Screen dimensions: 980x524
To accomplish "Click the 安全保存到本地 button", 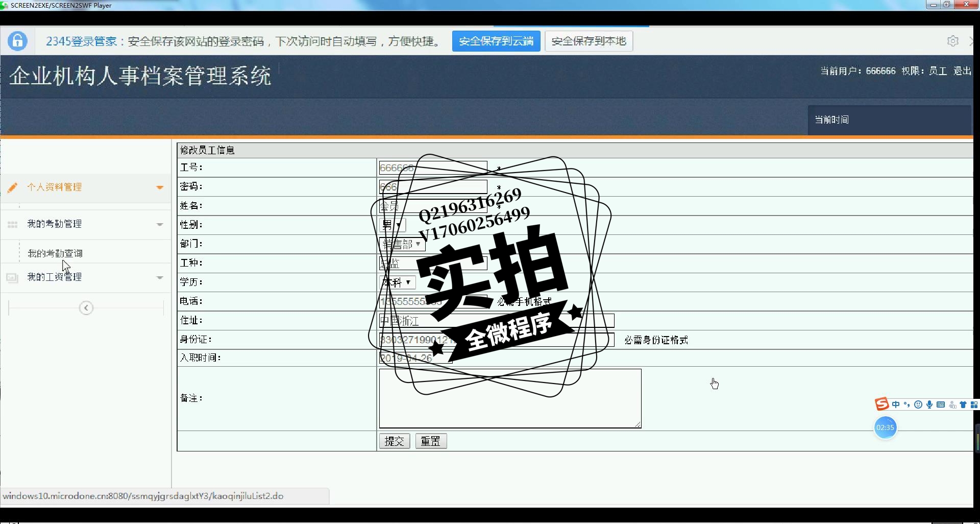I will (x=589, y=41).
